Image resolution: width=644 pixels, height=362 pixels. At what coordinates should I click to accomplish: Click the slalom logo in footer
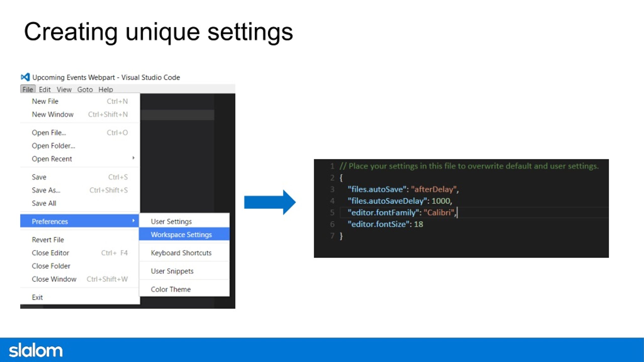36,350
